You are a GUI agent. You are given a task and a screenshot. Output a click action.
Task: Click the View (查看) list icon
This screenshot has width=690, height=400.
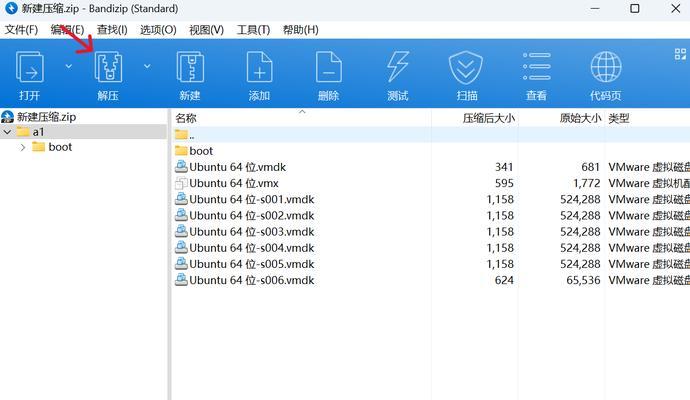pyautogui.click(x=536, y=66)
